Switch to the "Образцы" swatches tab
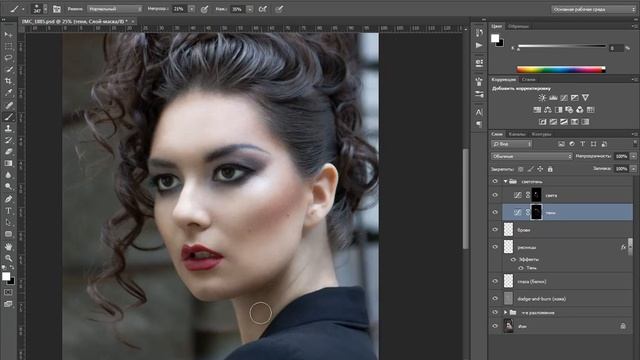Image resolution: width=640 pixels, height=360 pixels. [518, 26]
